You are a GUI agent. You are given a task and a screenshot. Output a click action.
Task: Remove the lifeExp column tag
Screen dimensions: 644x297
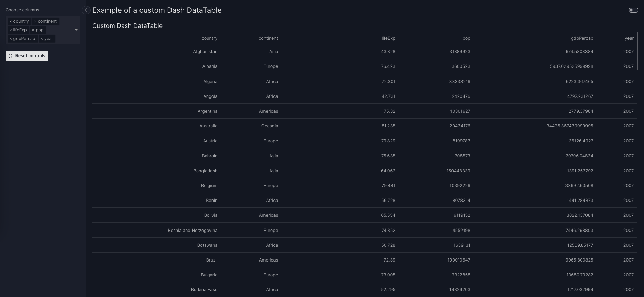pyautogui.click(x=11, y=30)
